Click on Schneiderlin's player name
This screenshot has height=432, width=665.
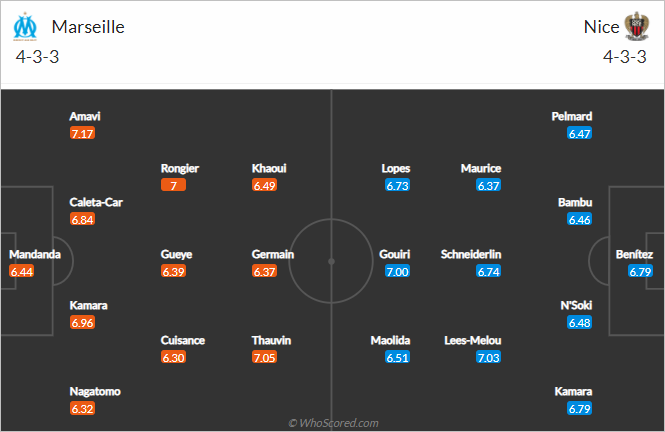[471, 254]
